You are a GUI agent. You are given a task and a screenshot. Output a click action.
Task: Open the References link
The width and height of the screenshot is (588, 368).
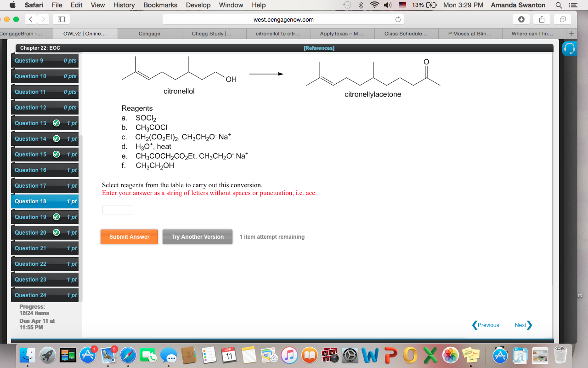[x=319, y=48]
